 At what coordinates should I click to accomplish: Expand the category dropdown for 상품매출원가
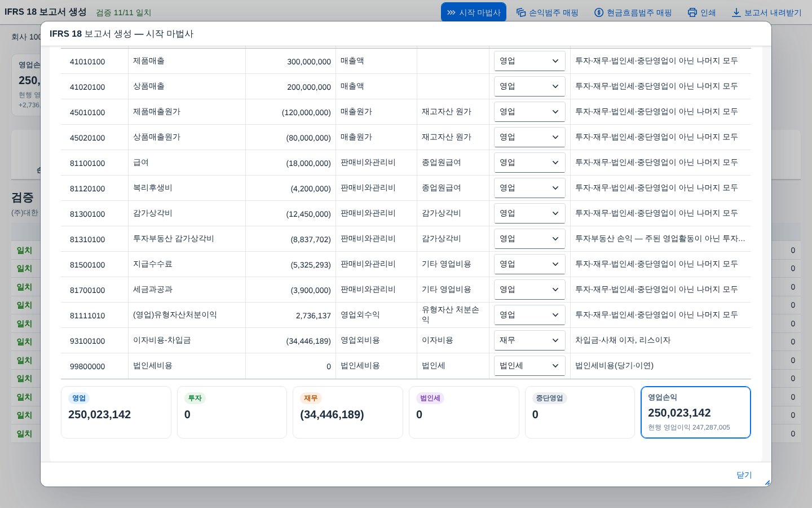pos(529,137)
